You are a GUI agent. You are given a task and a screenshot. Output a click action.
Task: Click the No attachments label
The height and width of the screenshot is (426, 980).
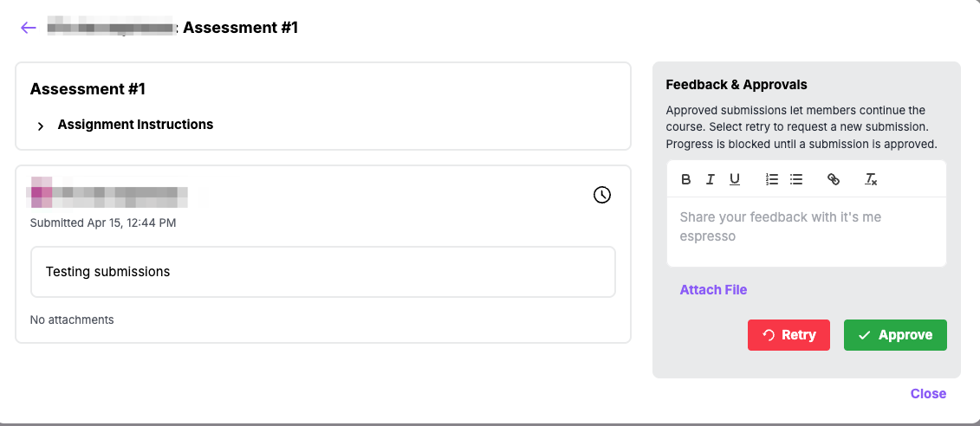pyautogui.click(x=72, y=320)
